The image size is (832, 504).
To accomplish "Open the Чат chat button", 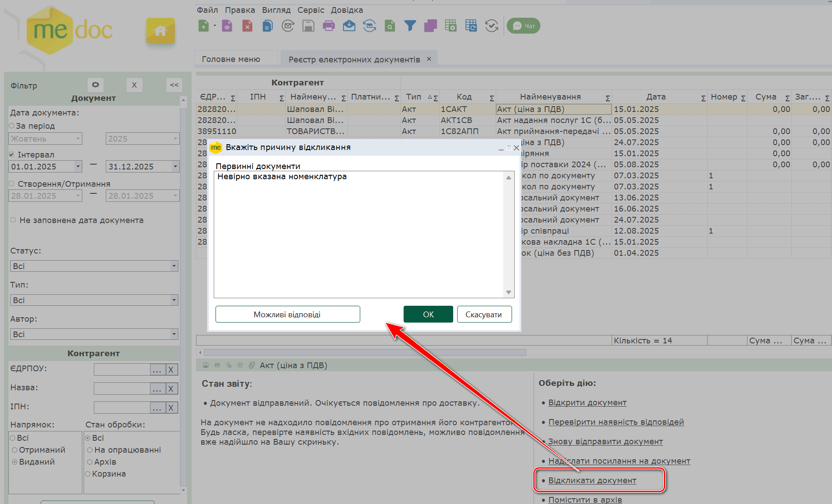I will point(524,26).
